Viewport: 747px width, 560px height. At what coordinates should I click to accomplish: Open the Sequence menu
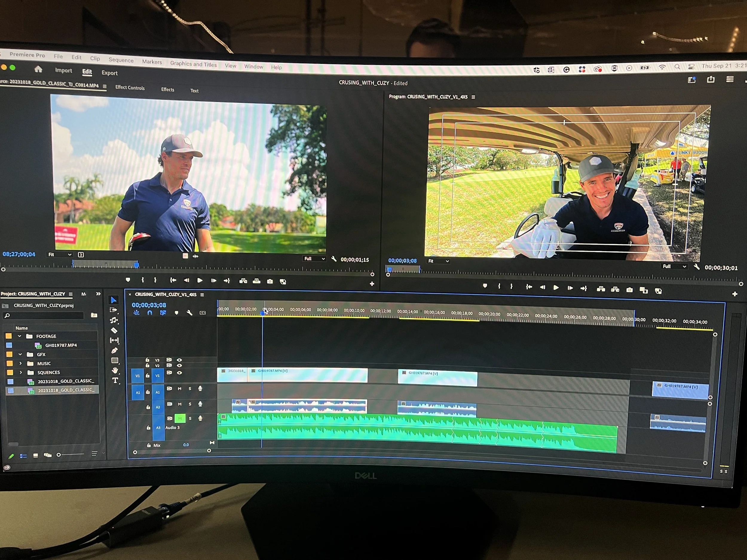tap(121, 60)
